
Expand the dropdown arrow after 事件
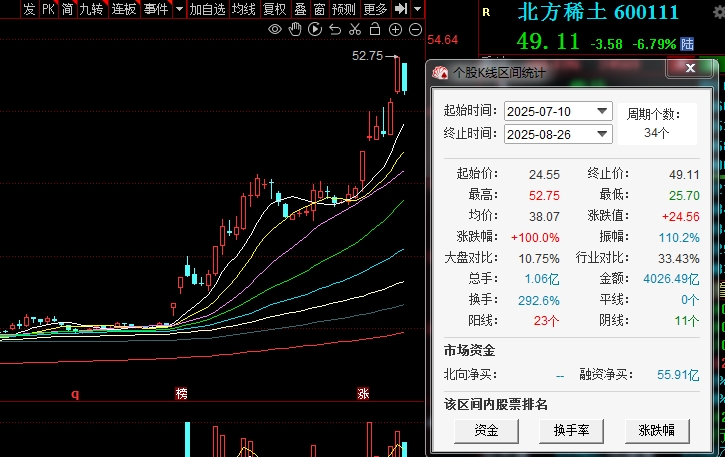[x=178, y=9]
